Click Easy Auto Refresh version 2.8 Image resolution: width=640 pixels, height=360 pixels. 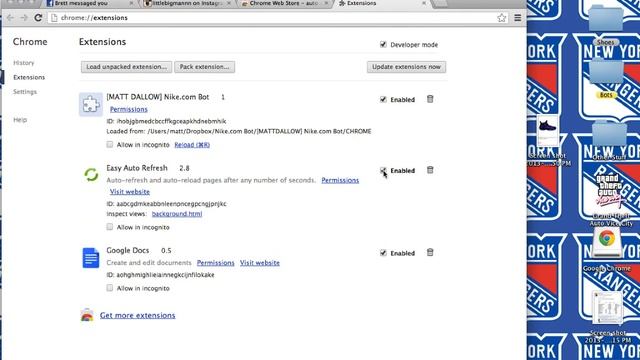184,168
